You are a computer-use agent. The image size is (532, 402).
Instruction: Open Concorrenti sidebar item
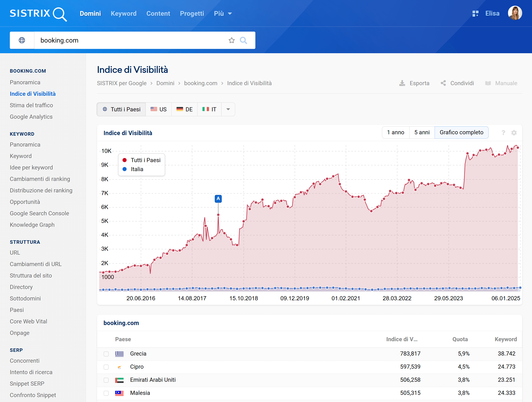25,361
